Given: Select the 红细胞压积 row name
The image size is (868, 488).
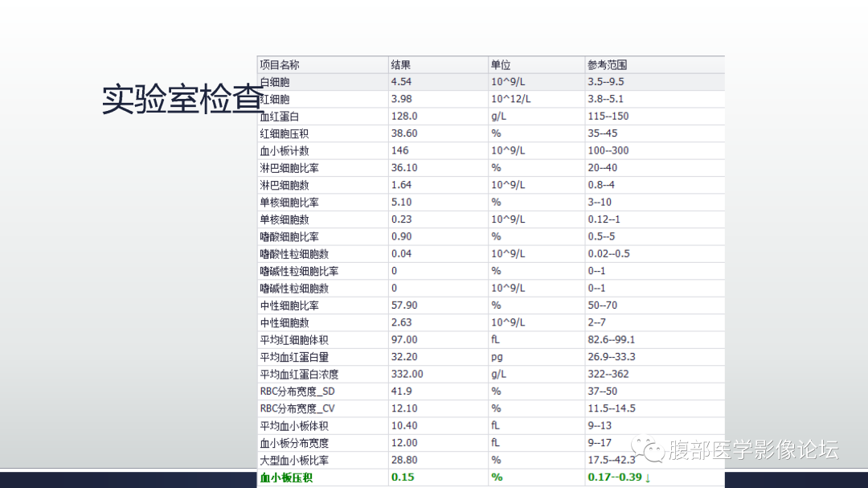Looking at the screenshot, I should (285, 133).
